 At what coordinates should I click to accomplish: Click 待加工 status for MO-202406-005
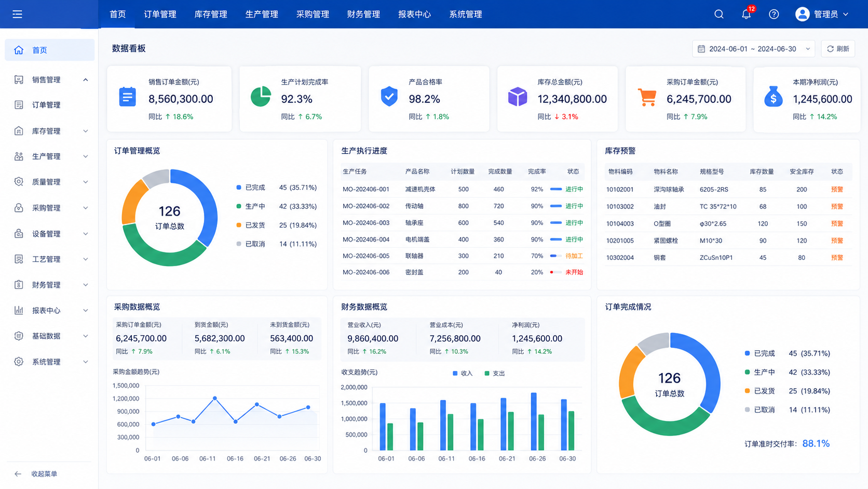[x=574, y=256]
